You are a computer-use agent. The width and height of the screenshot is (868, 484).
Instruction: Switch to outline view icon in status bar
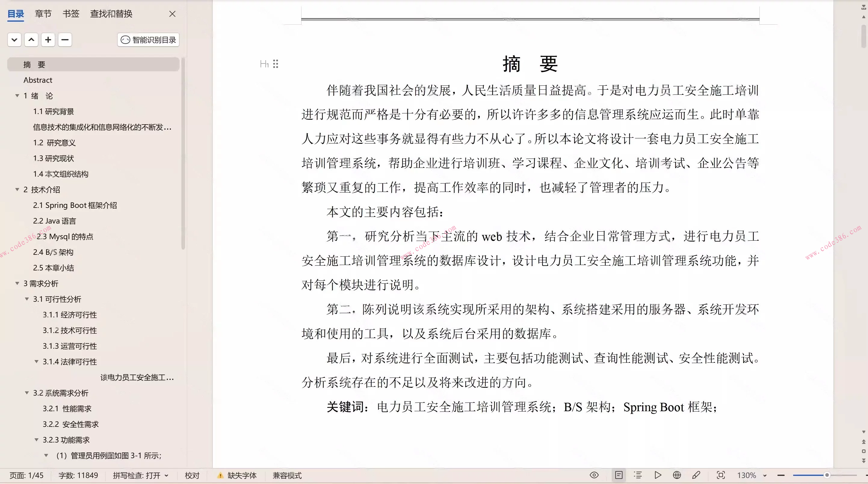click(638, 475)
